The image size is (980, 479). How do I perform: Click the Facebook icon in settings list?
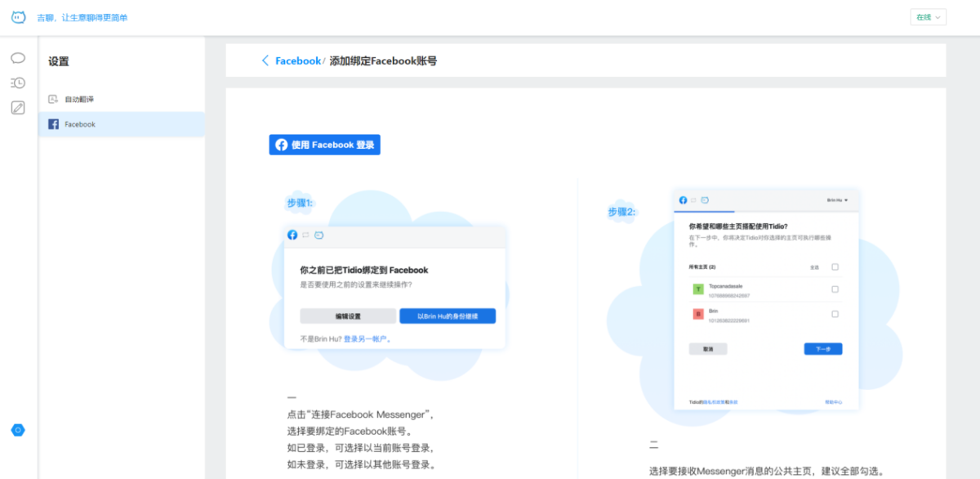(53, 124)
